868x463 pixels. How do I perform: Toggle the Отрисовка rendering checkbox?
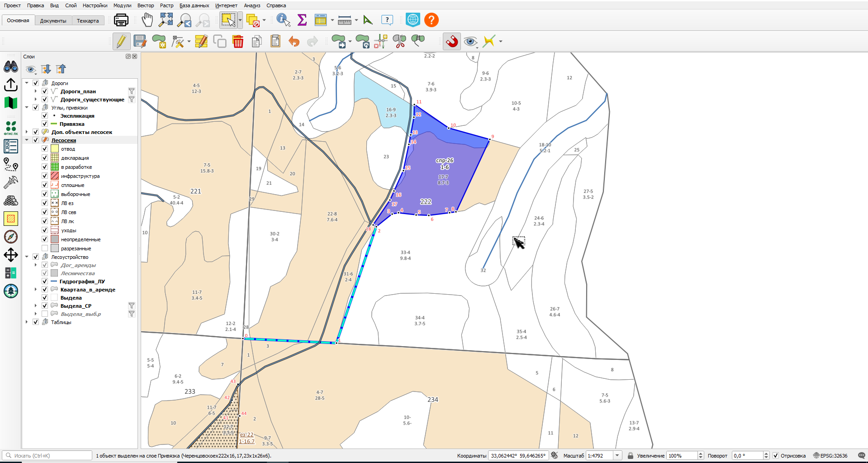pyautogui.click(x=776, y=456)
